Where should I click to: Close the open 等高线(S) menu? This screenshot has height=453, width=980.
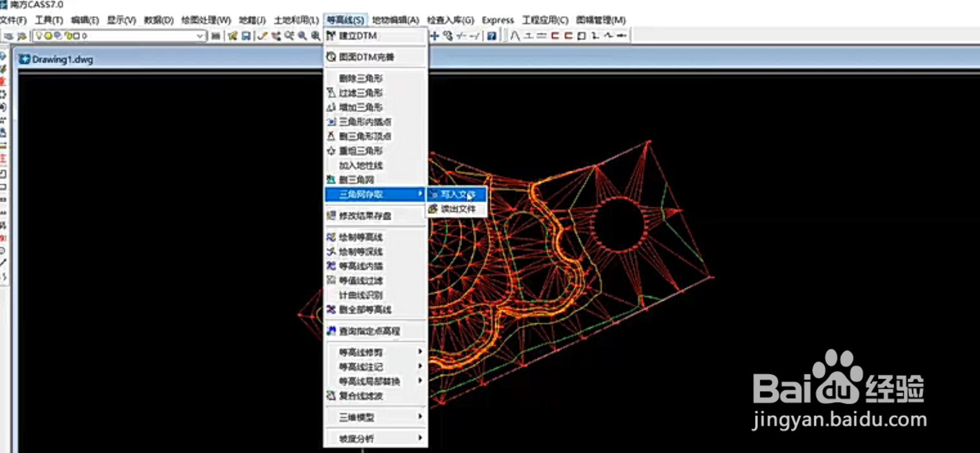click(x=345, y=20)
